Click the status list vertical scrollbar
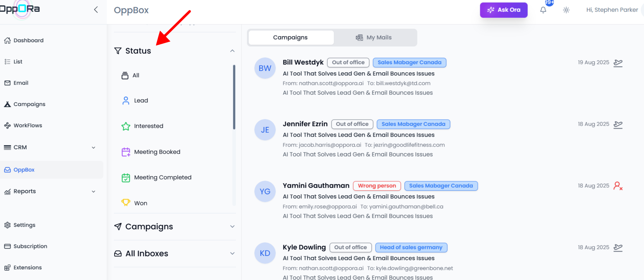644x280 pixels. 234,96
